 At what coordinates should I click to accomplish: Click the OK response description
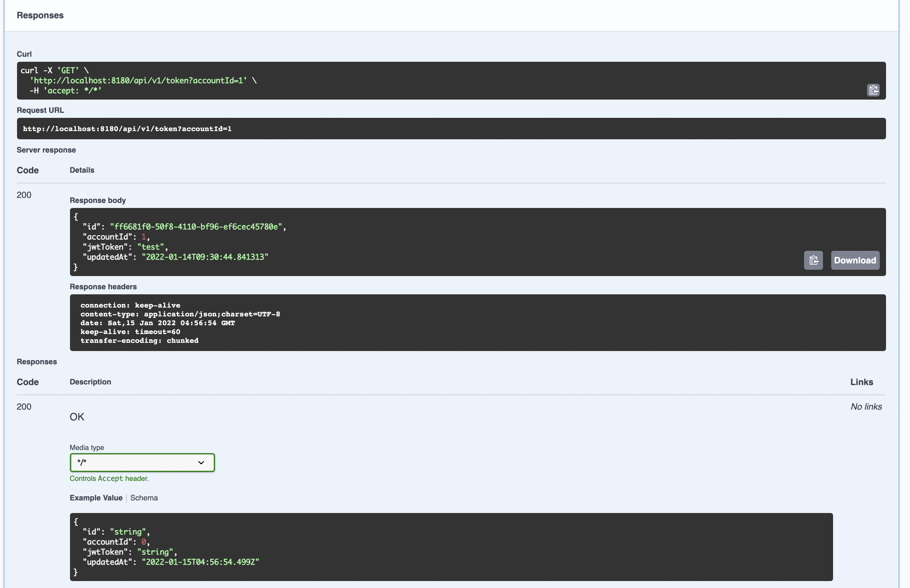click(x=77, y=417)
